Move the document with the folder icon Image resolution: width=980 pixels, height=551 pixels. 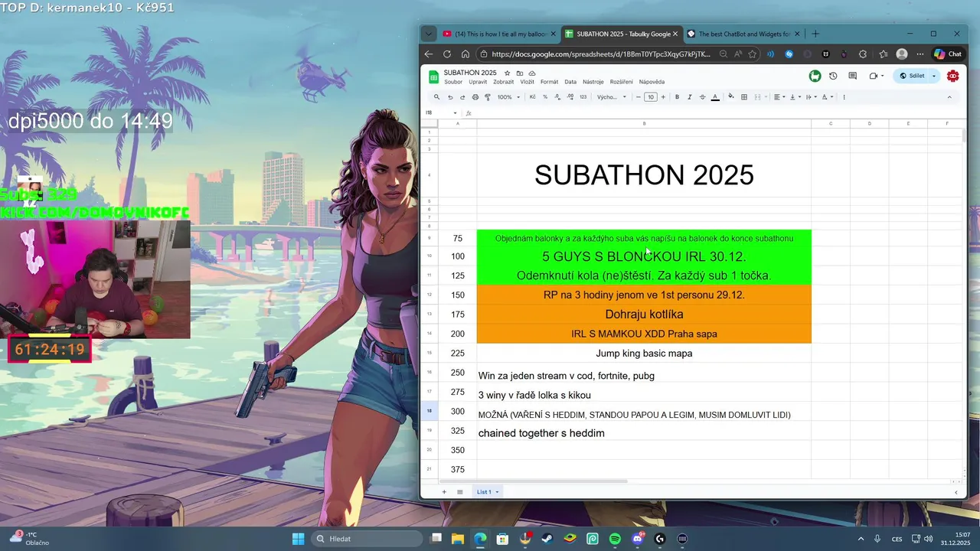pos(520,73)
